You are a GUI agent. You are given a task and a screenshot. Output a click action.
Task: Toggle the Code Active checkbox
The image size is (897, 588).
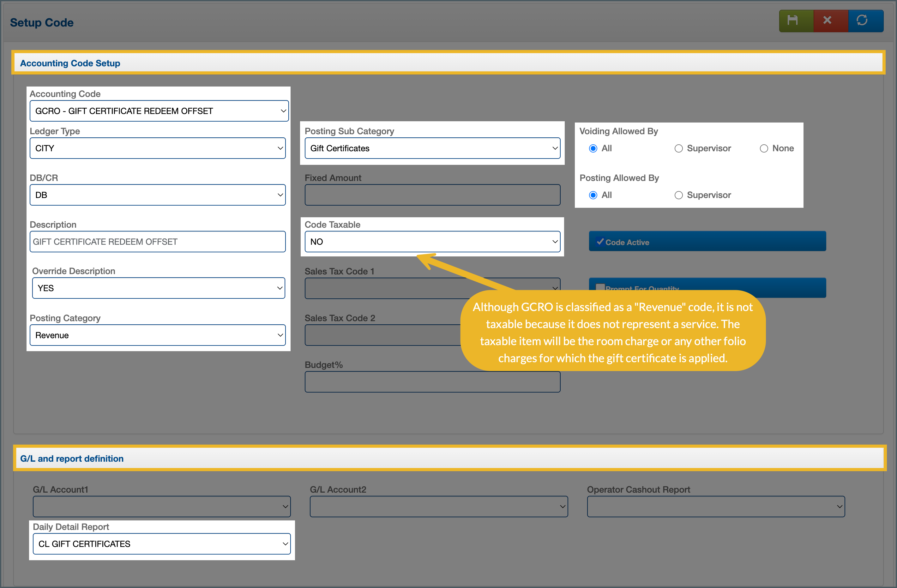(600, 242)
